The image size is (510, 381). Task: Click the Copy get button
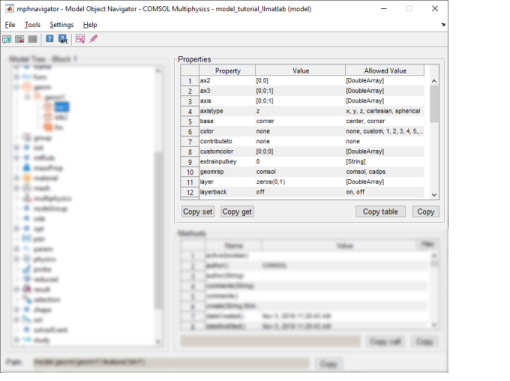tap(237, 212)
